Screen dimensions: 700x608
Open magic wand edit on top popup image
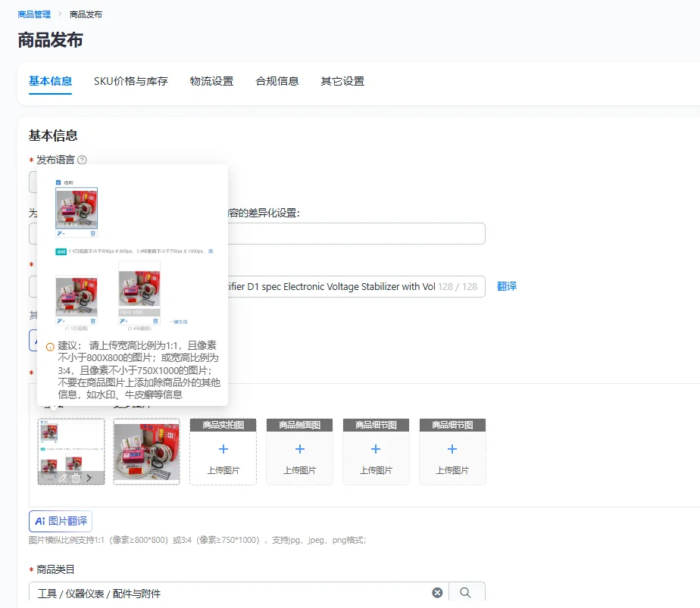(x=61, y=234)
